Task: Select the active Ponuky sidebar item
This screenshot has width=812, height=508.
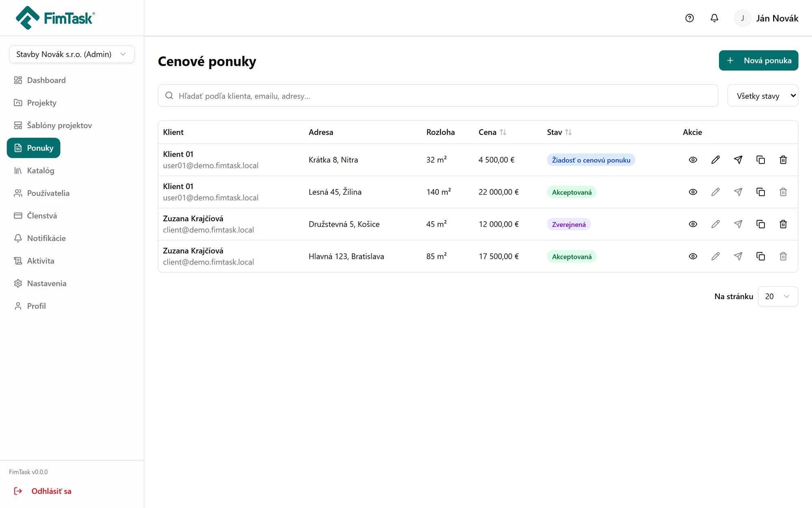Action: tap(34, 148)
